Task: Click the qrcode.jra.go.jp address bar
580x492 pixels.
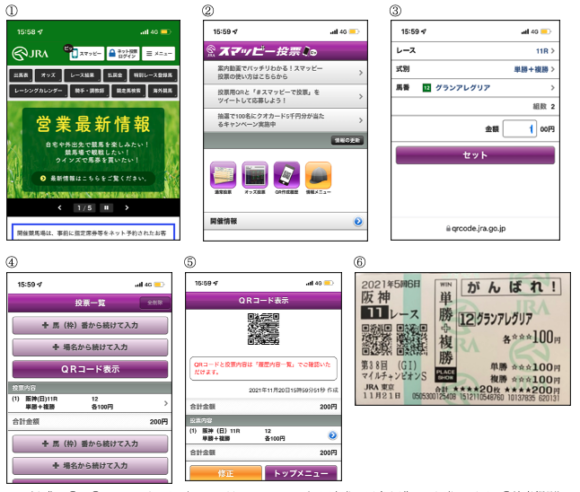Action: [x=475, y=228]
